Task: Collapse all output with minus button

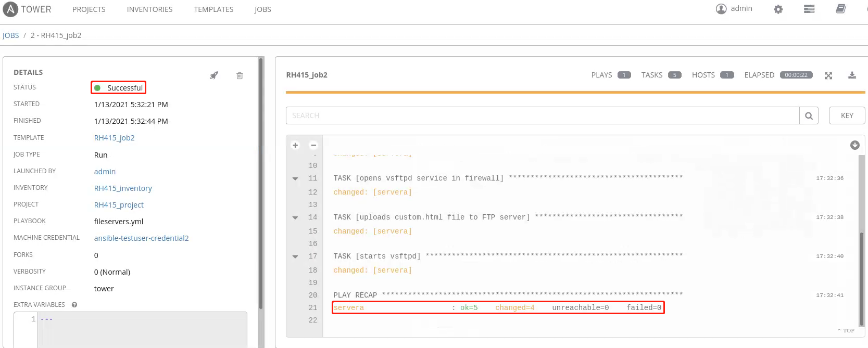Action: coord(313,145)
